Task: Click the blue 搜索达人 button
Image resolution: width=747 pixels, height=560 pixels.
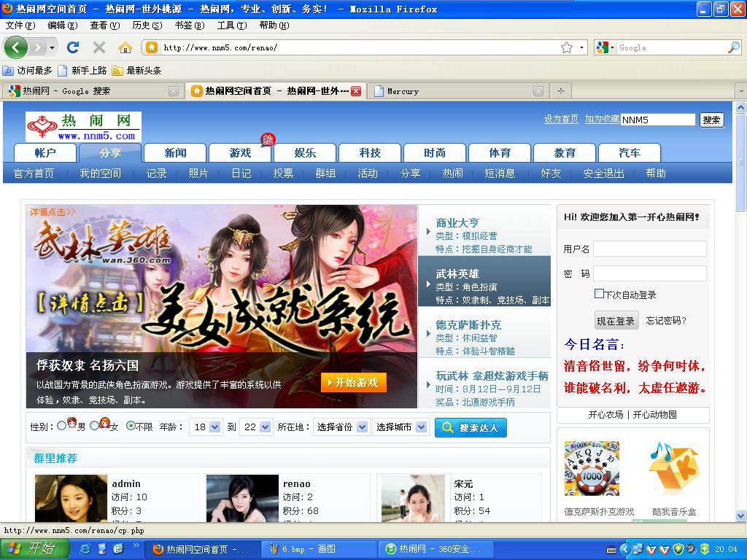Action: pyautogui.click(x=471, y=427)
